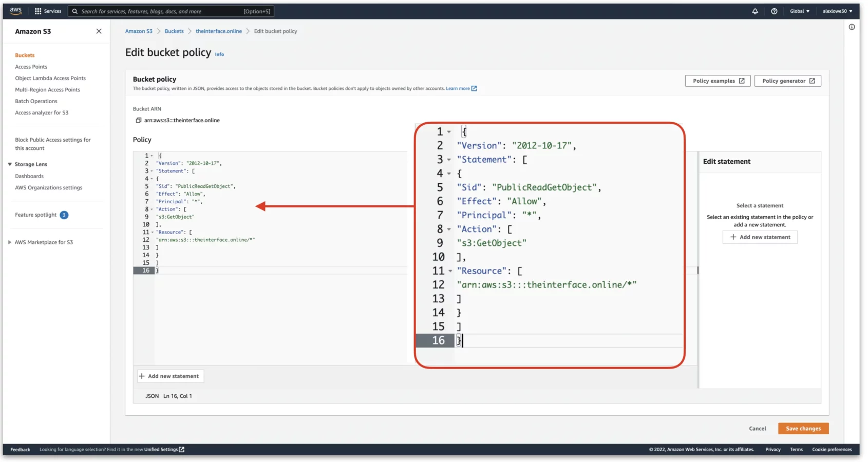This screenshot has width=868, height=462.
Task: Click Add new statement below the editor
Action: [169, 376]
